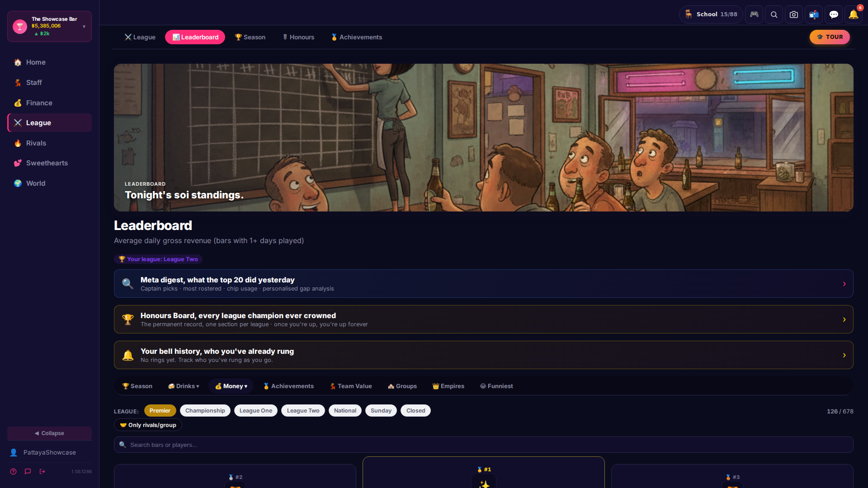Screen dimensions: 868x488
Task: Click the help question mark icon in sidebar footer
Action: click(x=14, y=471)
